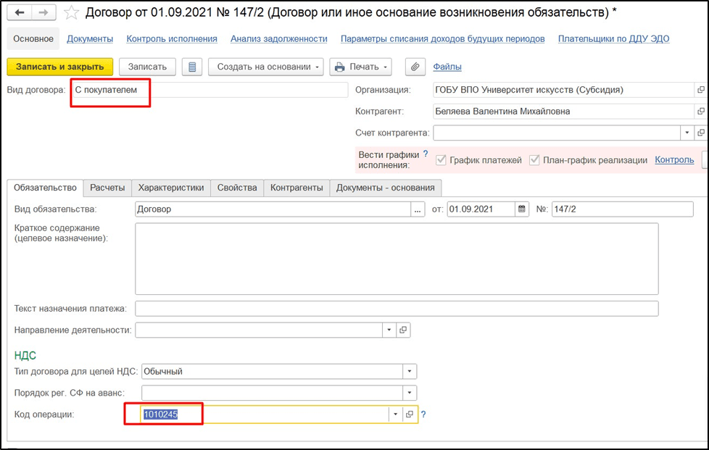Open the Организация field linked record icon
This screenshot has width=709, height=450.
(x=700, y=90)
